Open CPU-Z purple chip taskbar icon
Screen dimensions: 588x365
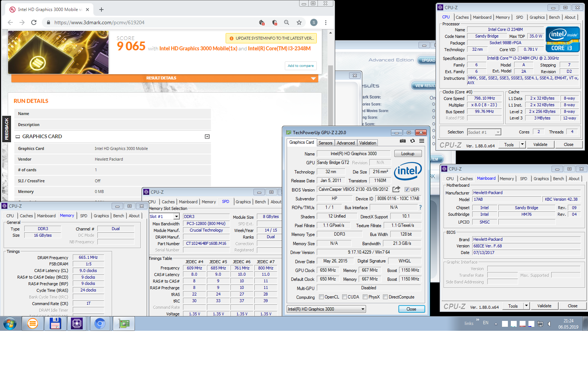coord(77,323)
